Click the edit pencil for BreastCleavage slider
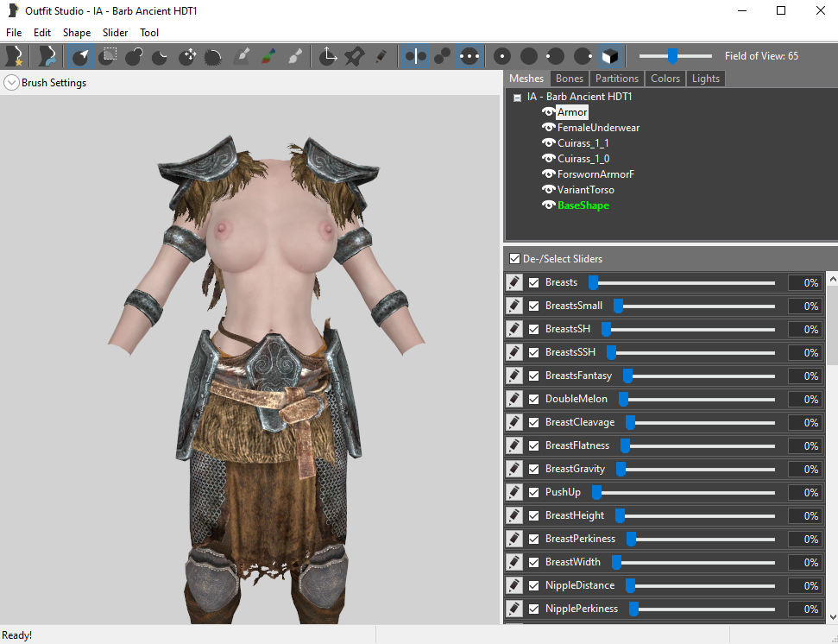This screenshot has width=838, height=644. click(x=514, y=422)
